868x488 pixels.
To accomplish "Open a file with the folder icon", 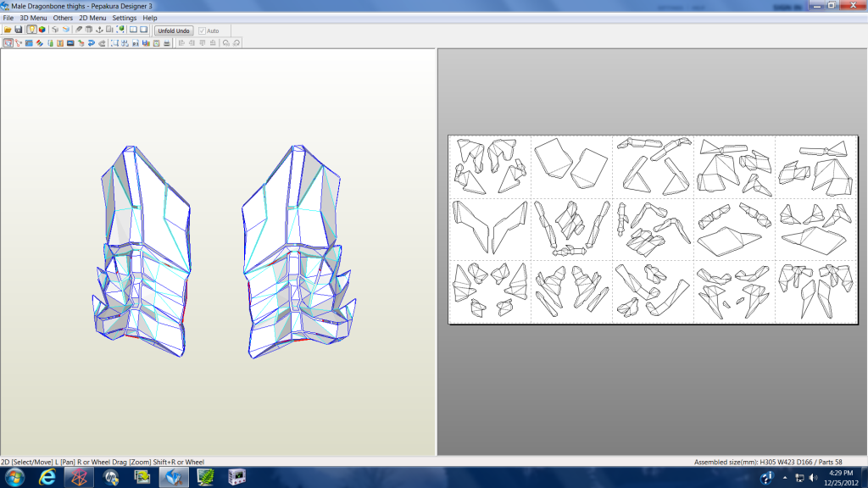I will 8,30.
